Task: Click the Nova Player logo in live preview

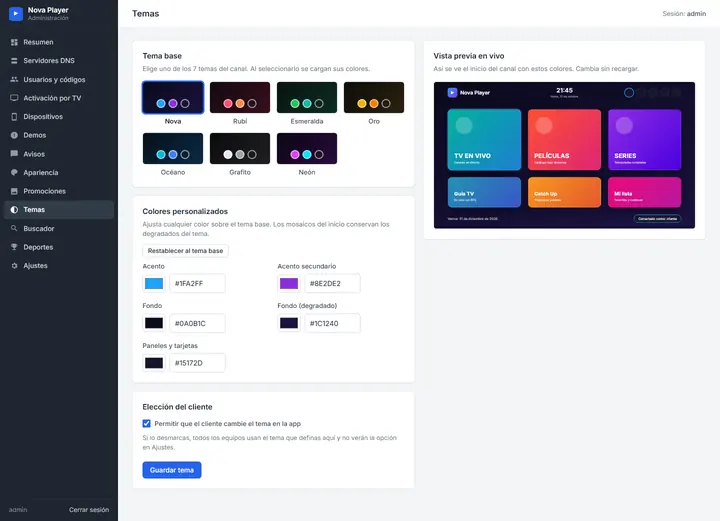Action: tap(452, 93)
